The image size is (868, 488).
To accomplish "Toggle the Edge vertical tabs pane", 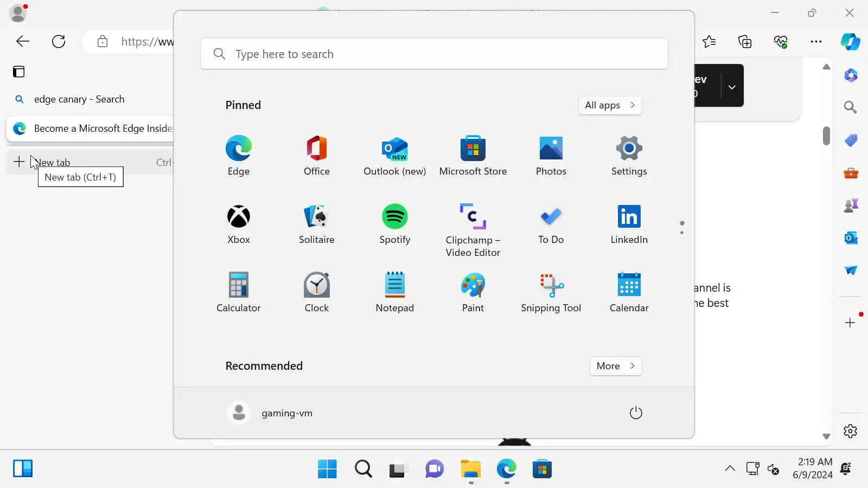I will 19,72.
